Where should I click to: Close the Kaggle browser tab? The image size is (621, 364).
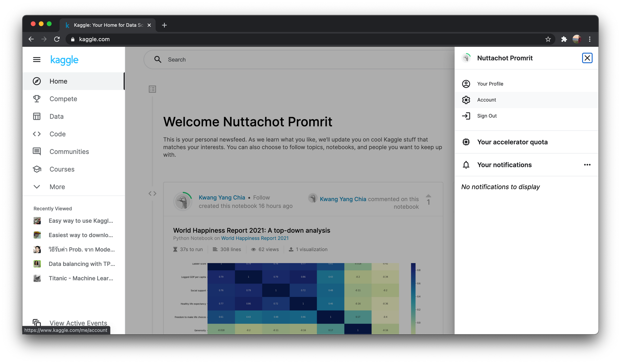(x=149, y=25)
